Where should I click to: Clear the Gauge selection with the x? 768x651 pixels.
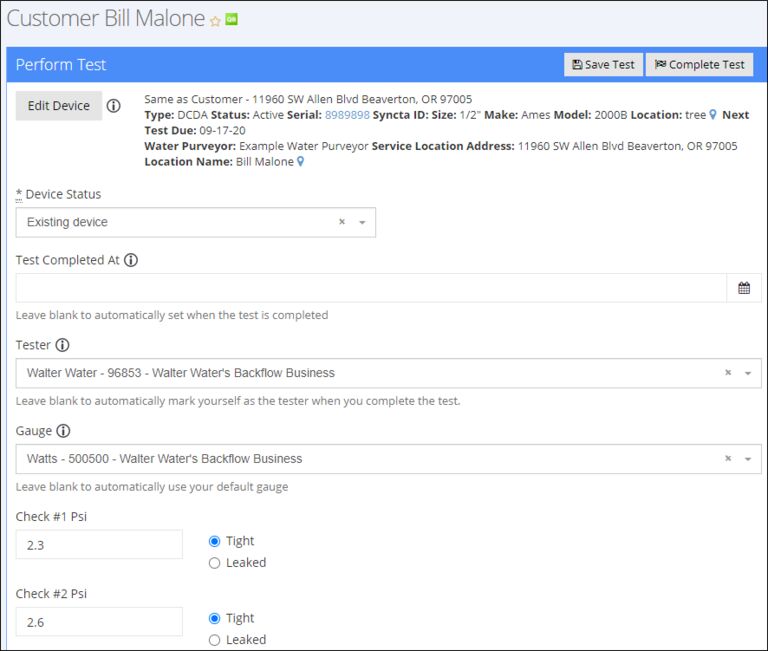(x=728, y=458)
